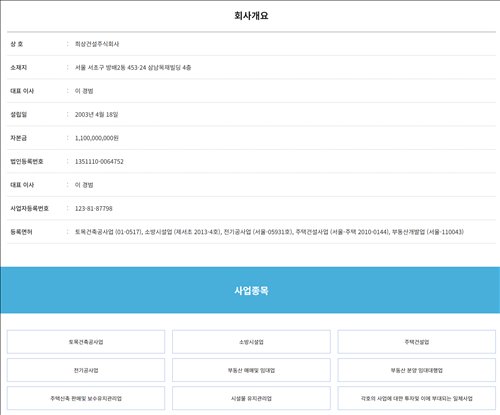Select the 소방시설업 business item box
Viewport: 500px width, 415px height.
point(251,342)
